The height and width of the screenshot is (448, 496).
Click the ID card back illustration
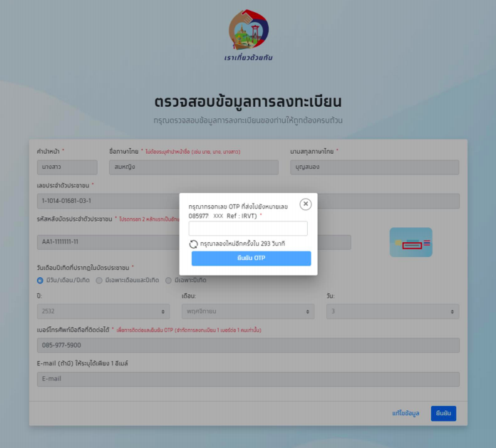pos(411,242)
